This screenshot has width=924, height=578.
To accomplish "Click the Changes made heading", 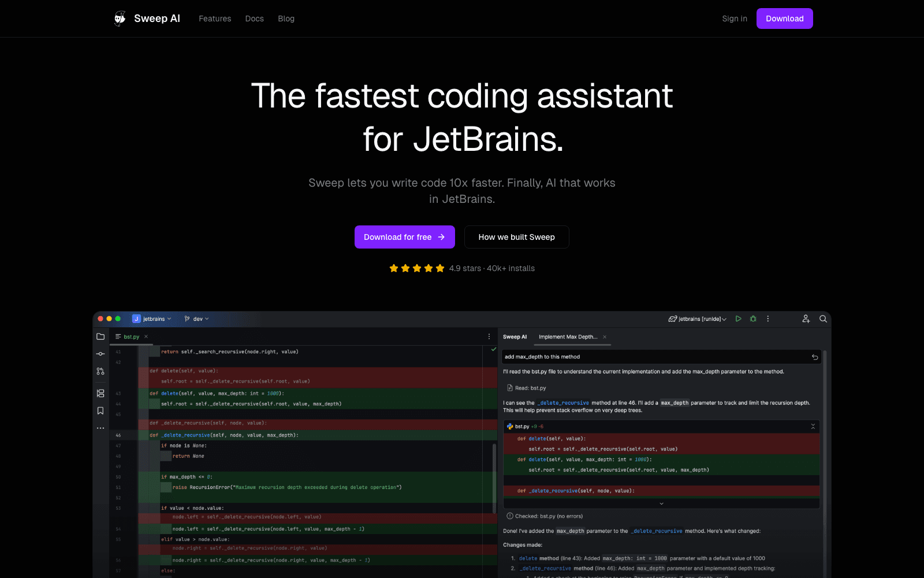I will coord(523,545).
